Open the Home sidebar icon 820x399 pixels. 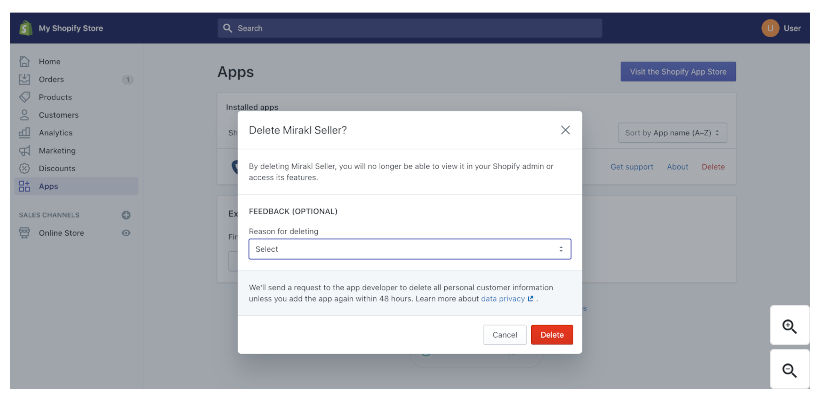pyautogui.click(x=25, y=61)
